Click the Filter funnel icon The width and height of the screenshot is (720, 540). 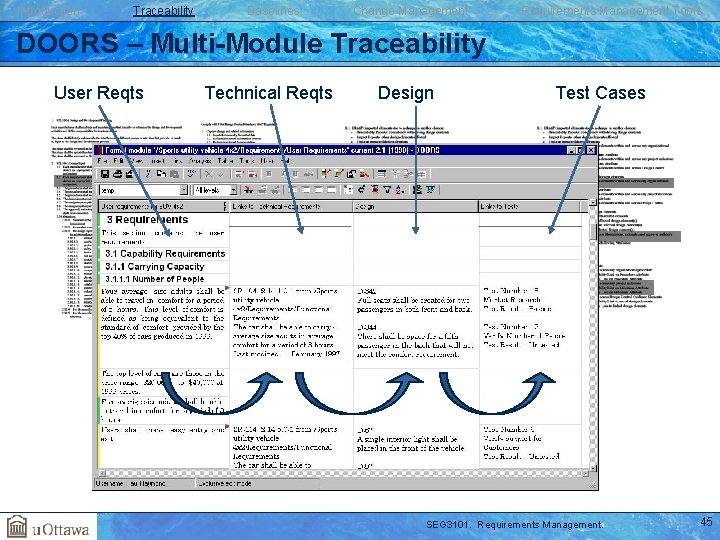click(388, 190)
